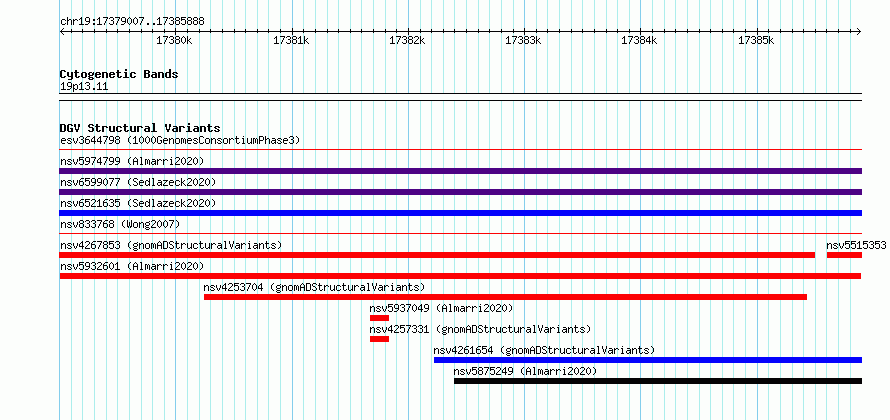Screen dimensions: 890x420
Task: Open variant label nsv6599077 (Sedlazeck2020)
Action: point(138,182)
